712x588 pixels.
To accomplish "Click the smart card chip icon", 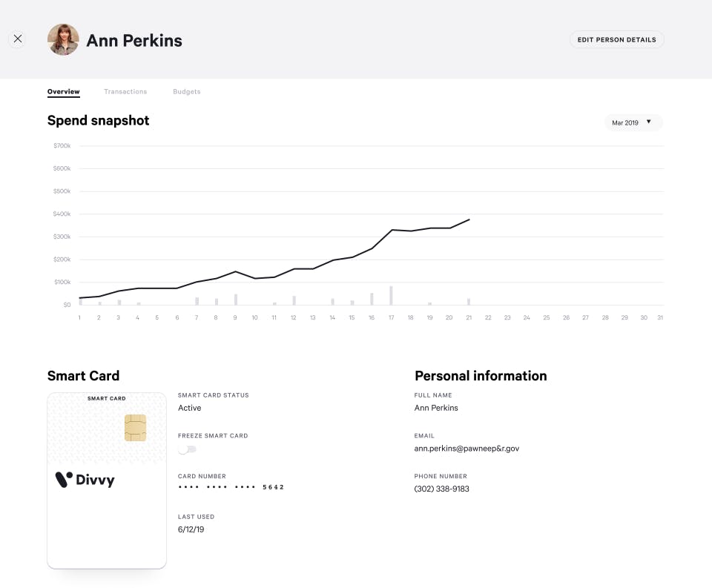I will [x=135, y=428].
